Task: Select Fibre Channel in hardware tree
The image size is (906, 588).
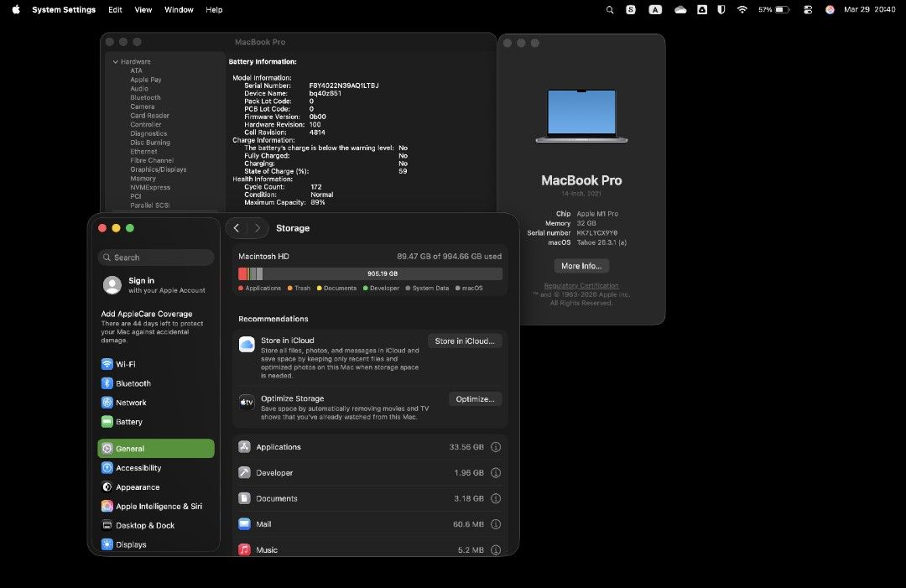Action: tap(151, 160)
